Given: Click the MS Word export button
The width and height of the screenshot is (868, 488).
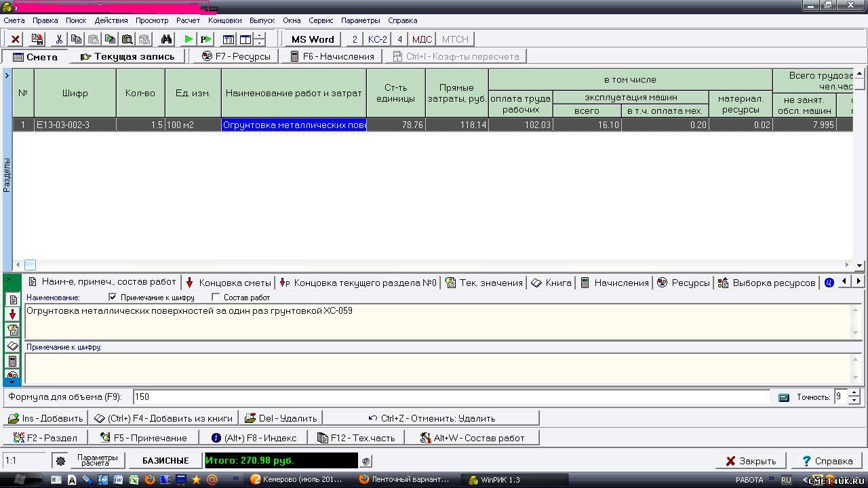Looking at the screenshot, I should tap(313, 39).
